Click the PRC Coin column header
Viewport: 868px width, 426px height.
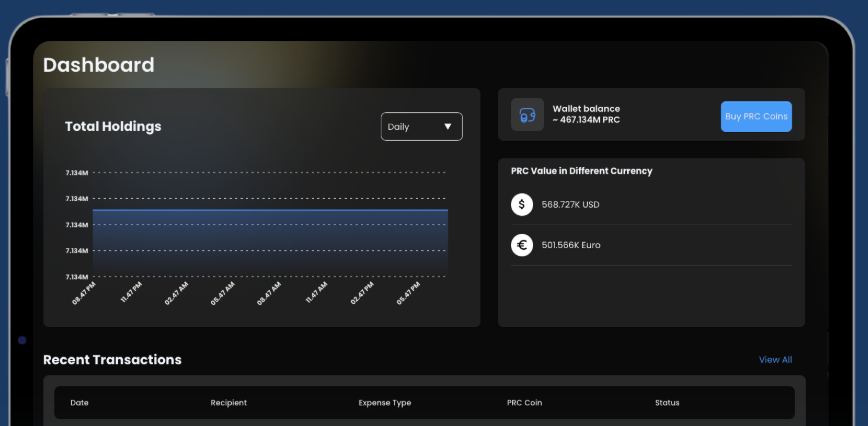click(x=524, y=403)
